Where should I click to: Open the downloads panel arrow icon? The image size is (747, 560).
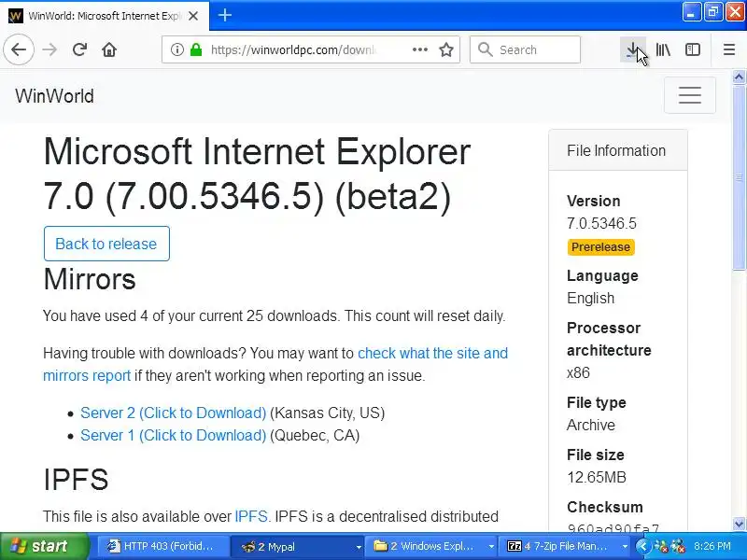(633, 49)
